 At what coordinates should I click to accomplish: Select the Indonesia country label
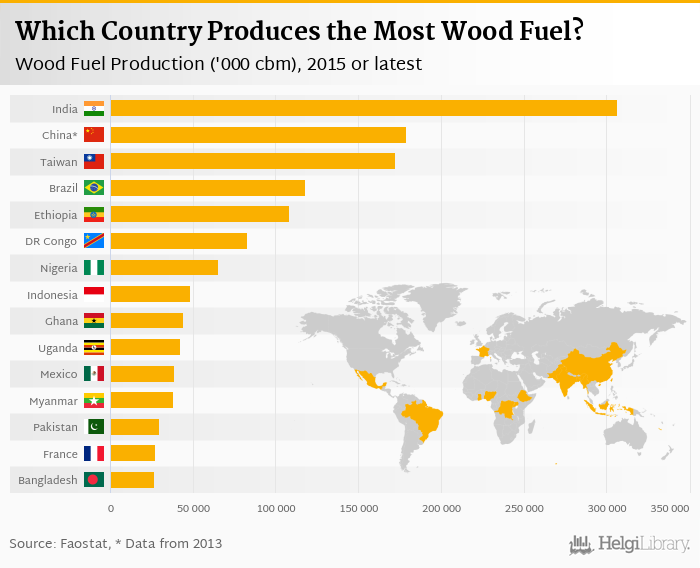(x=52, y=294)
